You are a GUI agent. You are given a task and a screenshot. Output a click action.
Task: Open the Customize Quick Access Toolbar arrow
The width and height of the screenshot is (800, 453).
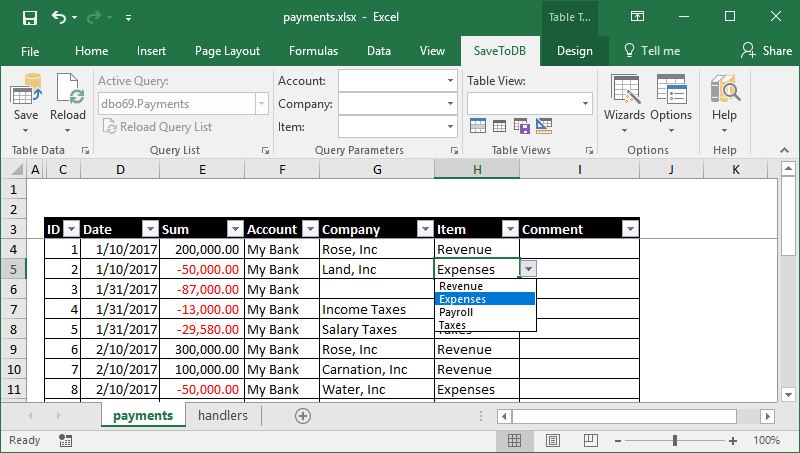point(129,18)
